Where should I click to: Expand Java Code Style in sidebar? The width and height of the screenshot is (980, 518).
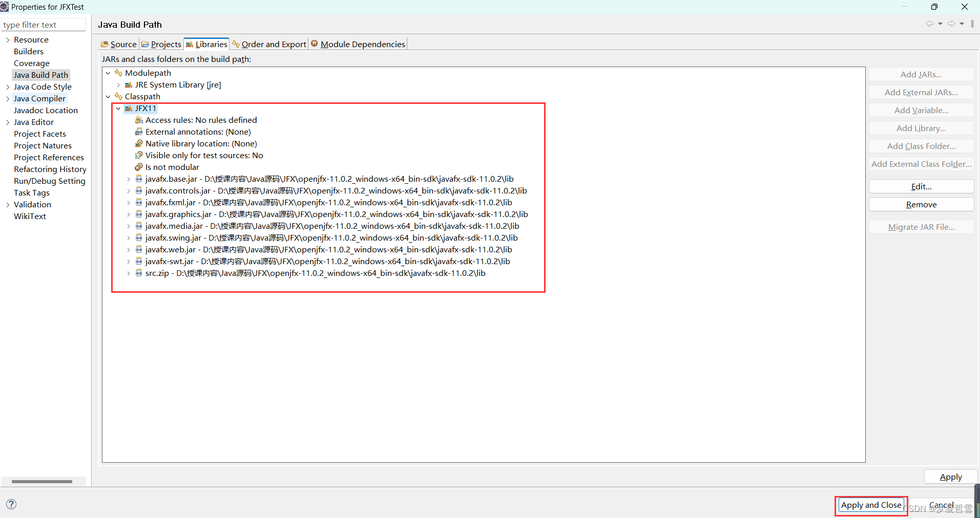point(8,87)
